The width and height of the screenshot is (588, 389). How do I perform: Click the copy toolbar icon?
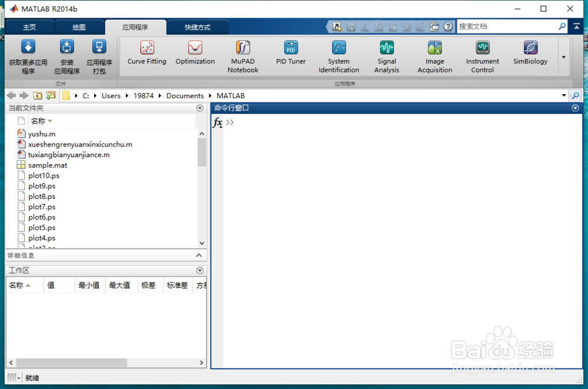tap(379, 26)
